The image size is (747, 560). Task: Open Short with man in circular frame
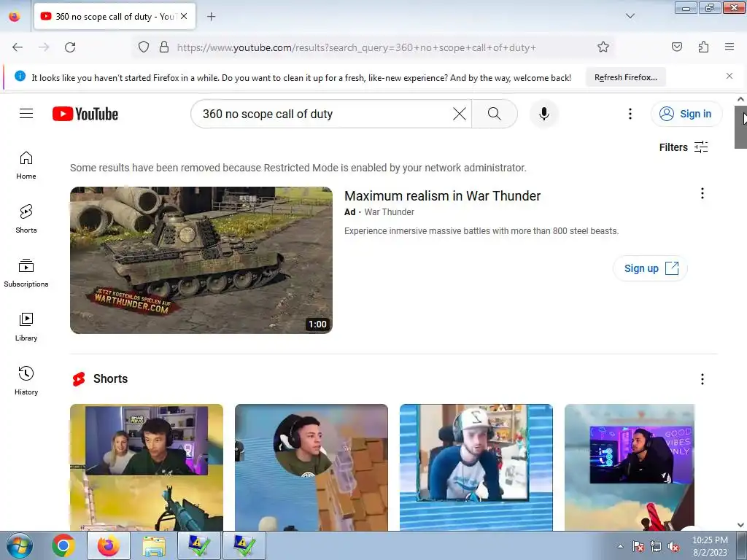pos(311,467)
